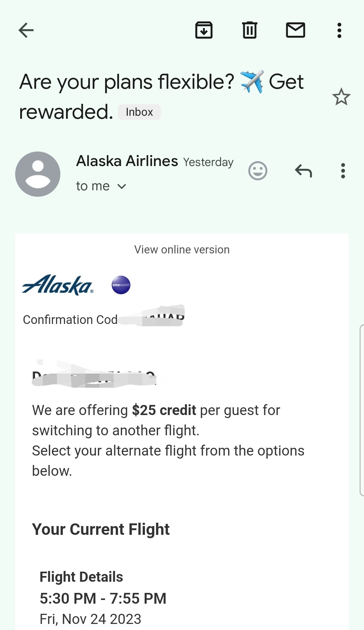Expand recipient details next to 'to me'
This screenshot has width=364, height=630.
(122, 186)
